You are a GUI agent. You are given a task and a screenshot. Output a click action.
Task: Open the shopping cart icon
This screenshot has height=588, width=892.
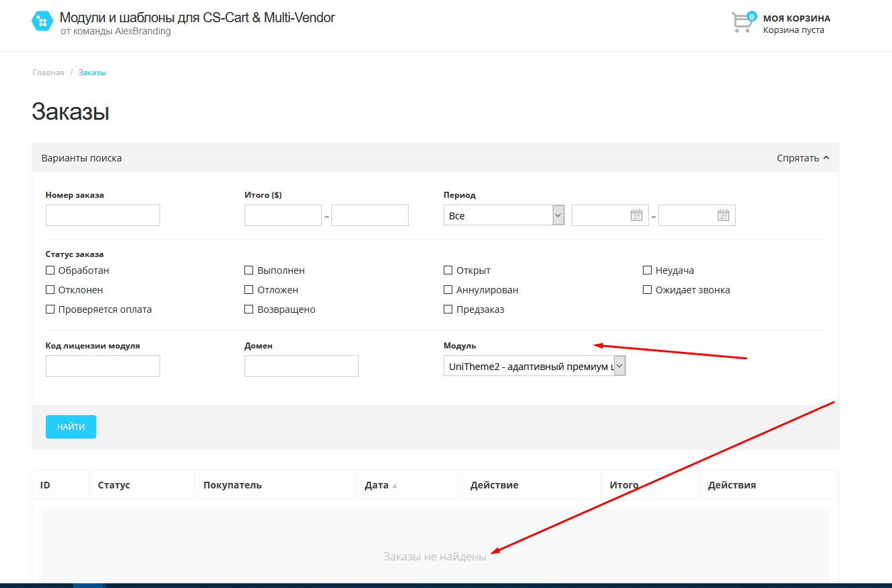coord(743,22)
